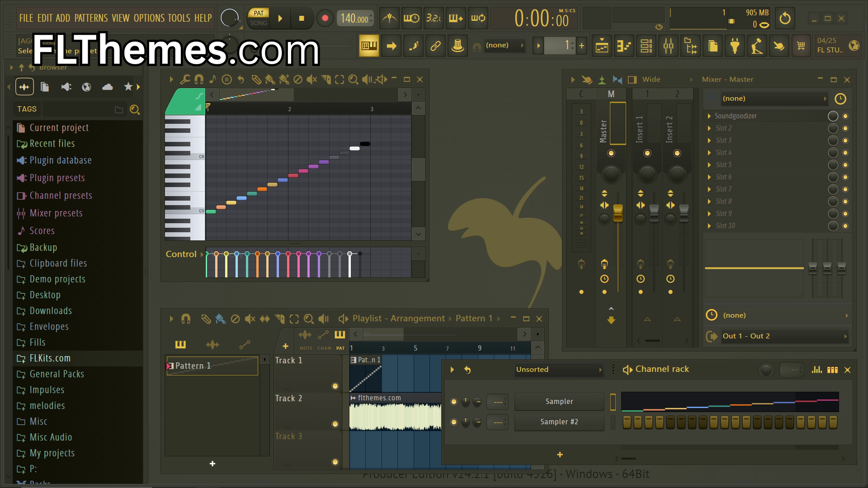This screenshot has height=488, width=868.
Task: Mute the Insert 2 mixer track
Action: tap(677, 153)
